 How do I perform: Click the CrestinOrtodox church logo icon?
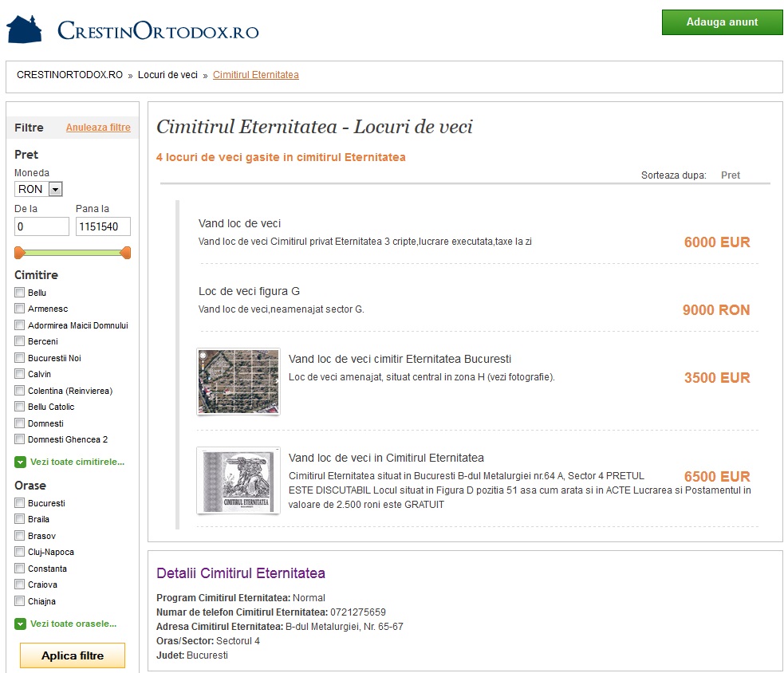click(x=24, y=29)
